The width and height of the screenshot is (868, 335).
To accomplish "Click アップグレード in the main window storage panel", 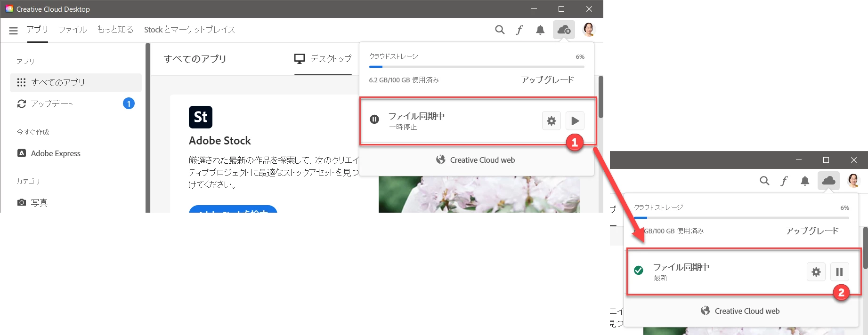I will [x=547, y=80].
